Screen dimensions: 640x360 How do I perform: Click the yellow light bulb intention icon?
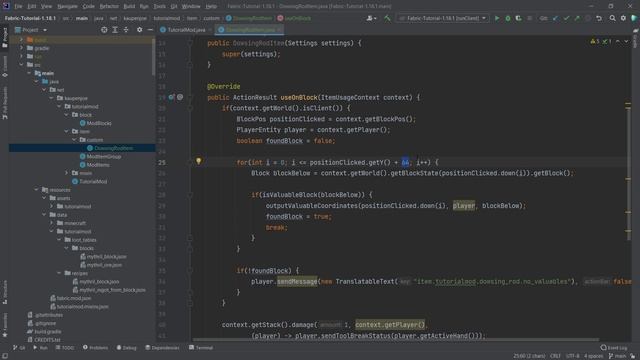click(199, 161)
